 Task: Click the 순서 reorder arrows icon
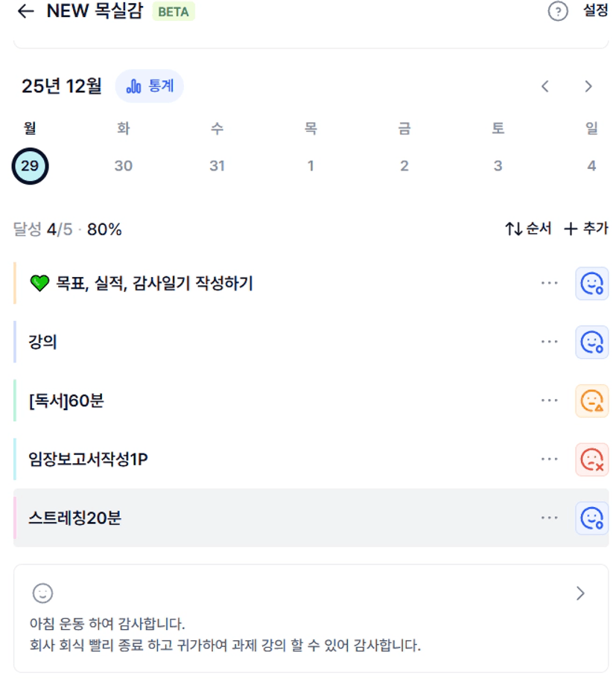coord(513,229)
